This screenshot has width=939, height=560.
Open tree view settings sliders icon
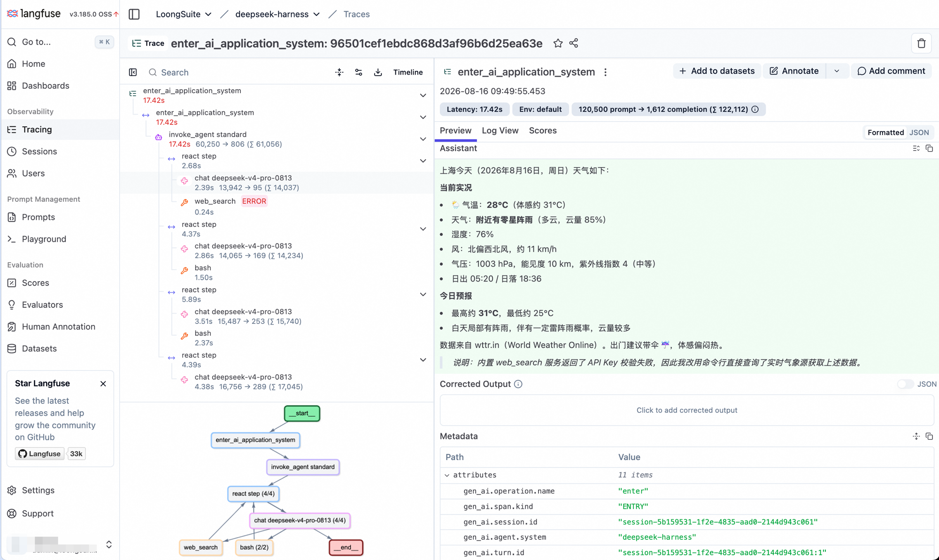(359, 72)
